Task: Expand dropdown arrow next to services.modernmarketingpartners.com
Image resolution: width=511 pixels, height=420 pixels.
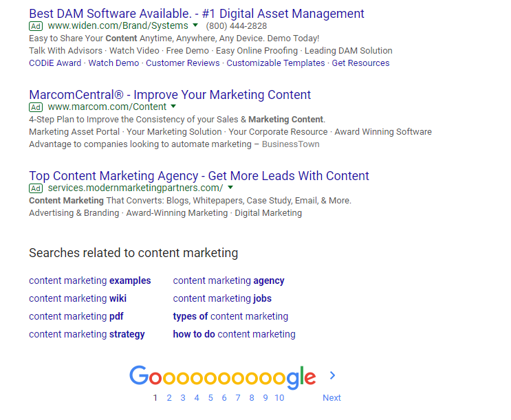Action: pyautogui.click(x=230, y=188)
